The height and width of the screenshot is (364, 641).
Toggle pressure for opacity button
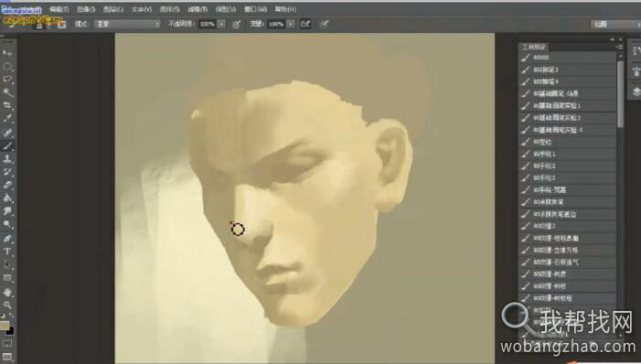[236, 24]
